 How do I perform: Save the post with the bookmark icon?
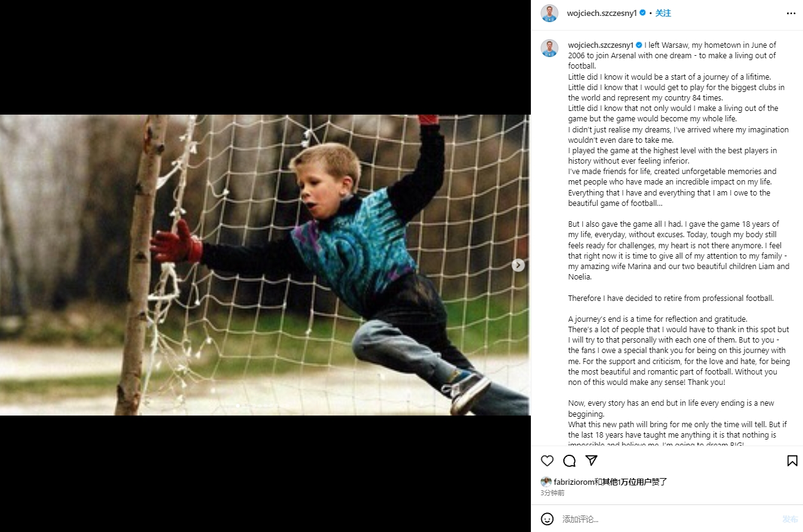[x=792, y=461]
